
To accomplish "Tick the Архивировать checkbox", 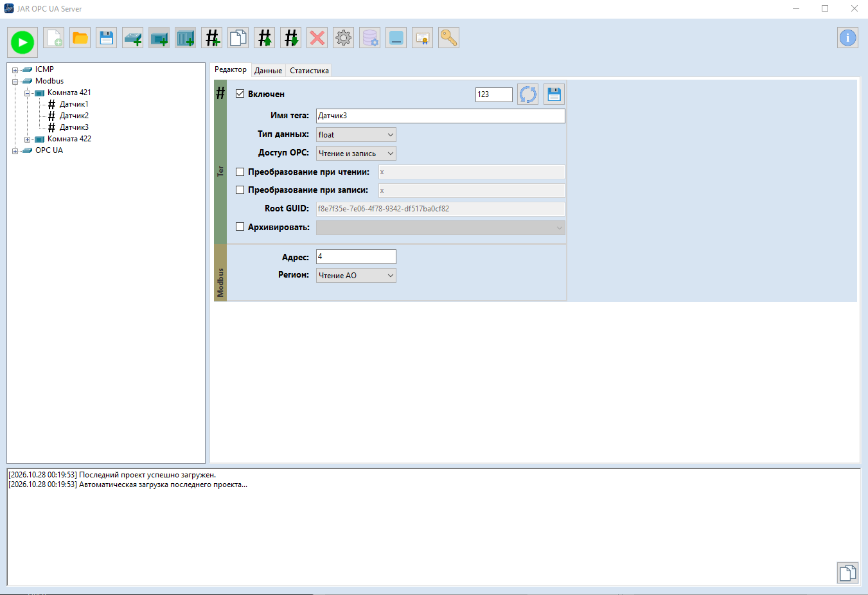I will tap(240, 227).
